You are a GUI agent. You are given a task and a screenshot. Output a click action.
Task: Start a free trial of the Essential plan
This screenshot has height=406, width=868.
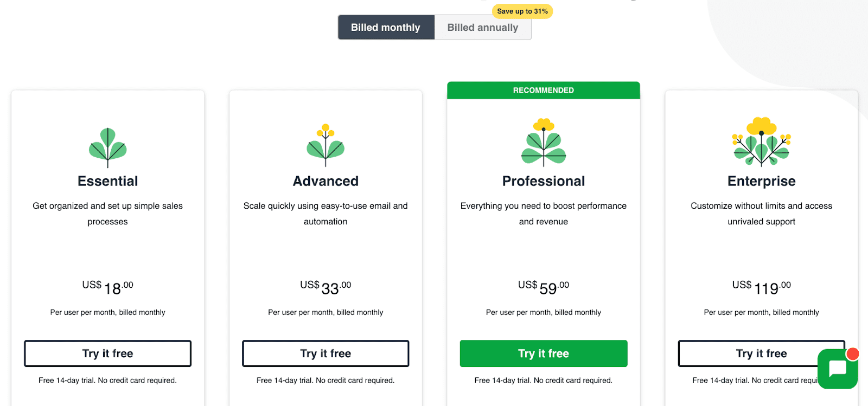point(107,353)
